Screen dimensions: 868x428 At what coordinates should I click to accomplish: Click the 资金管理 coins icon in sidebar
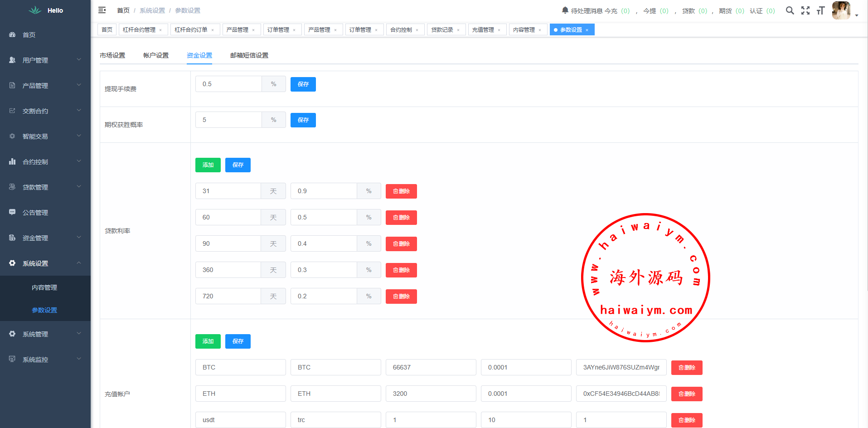click(x=12, y=238)
